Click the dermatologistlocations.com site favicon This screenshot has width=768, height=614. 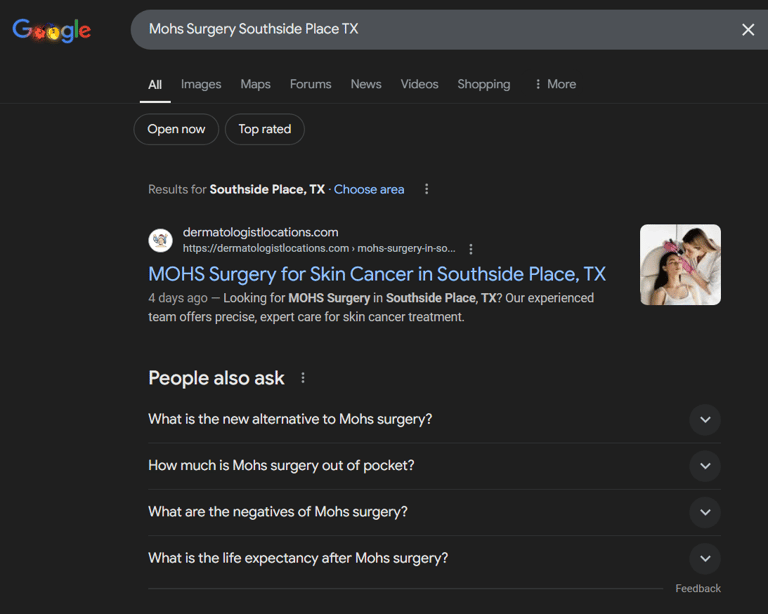click(x=160, y=240)
